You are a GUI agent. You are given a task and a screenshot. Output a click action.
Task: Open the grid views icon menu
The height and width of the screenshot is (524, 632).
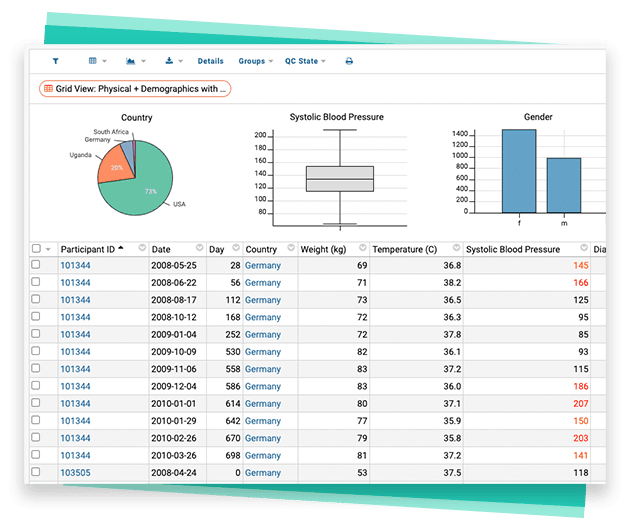(97, 61)
